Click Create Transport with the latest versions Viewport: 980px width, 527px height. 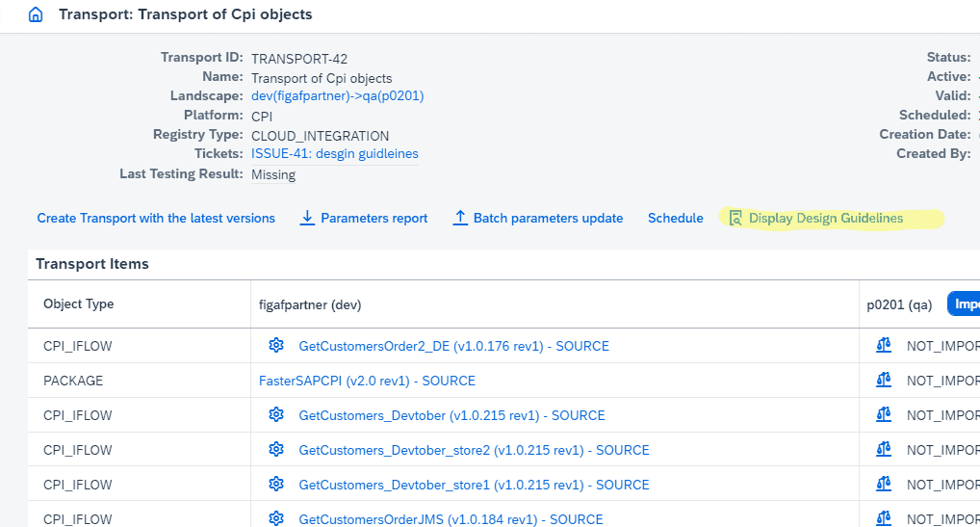(156, 218)
